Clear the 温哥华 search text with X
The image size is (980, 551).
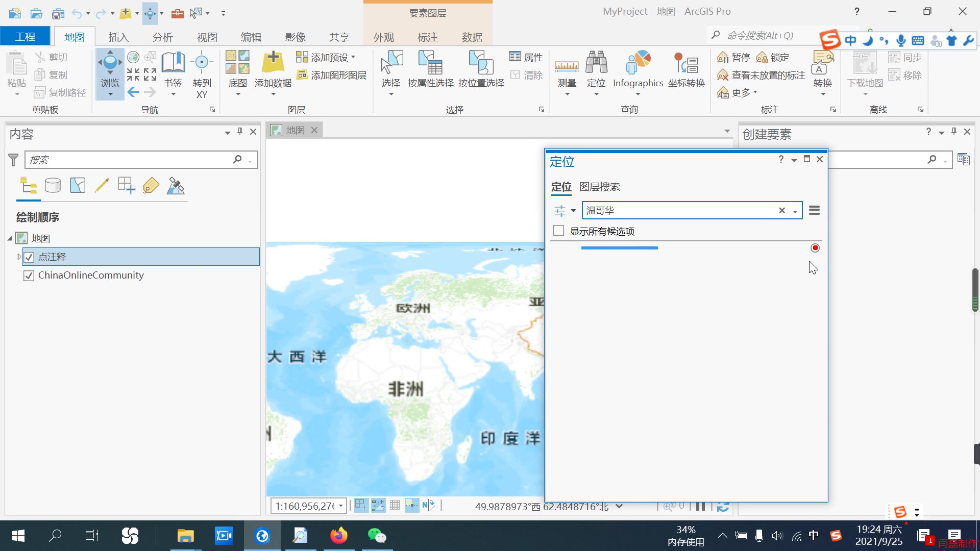tap(782, 210)
